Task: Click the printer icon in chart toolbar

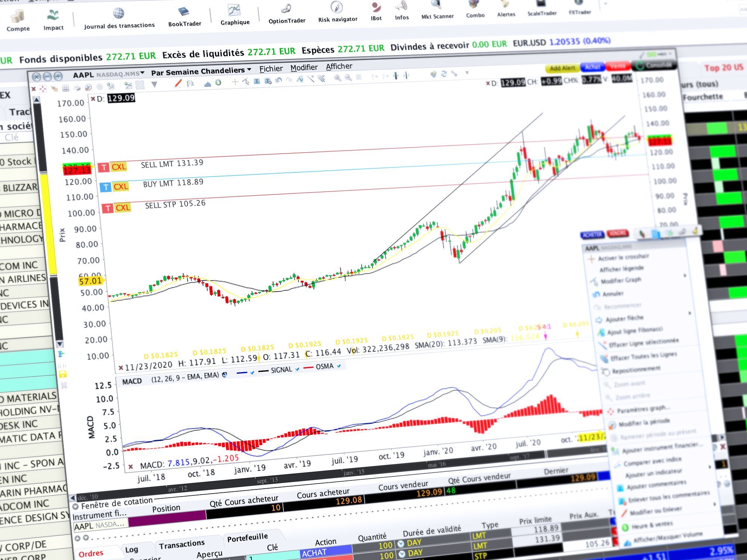Action: coord(77,88)
